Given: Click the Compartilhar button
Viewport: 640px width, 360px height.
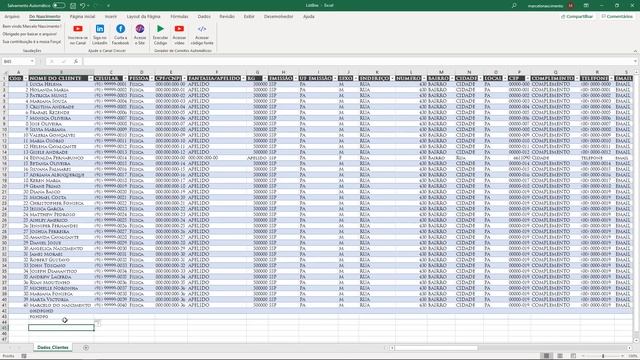Looking at the screenshot, I should [x=577, y=16].
